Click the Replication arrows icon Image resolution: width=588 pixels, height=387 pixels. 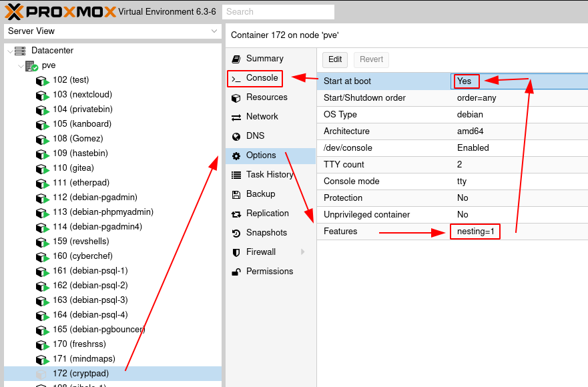pyautogui.click(x=236, y=214)
